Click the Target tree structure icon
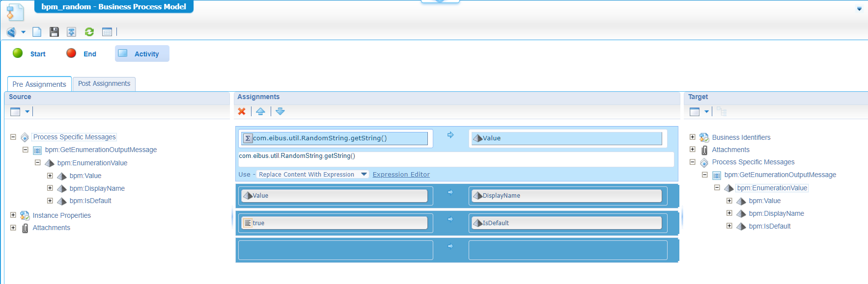This screenshot has width=868, height=284. point(722,111)
